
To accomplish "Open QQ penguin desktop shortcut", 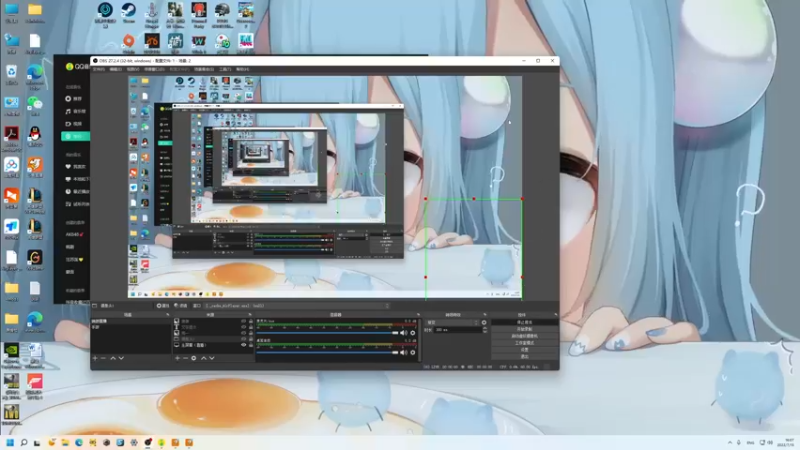I will [x=35, y=137].
